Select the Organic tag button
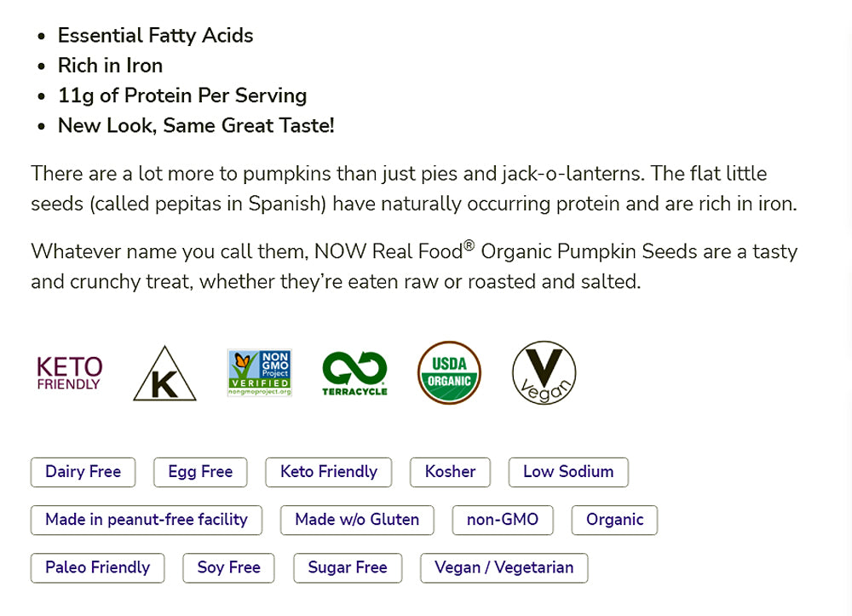852x616 pixels. pyautogui.click(x=615, y=520)
